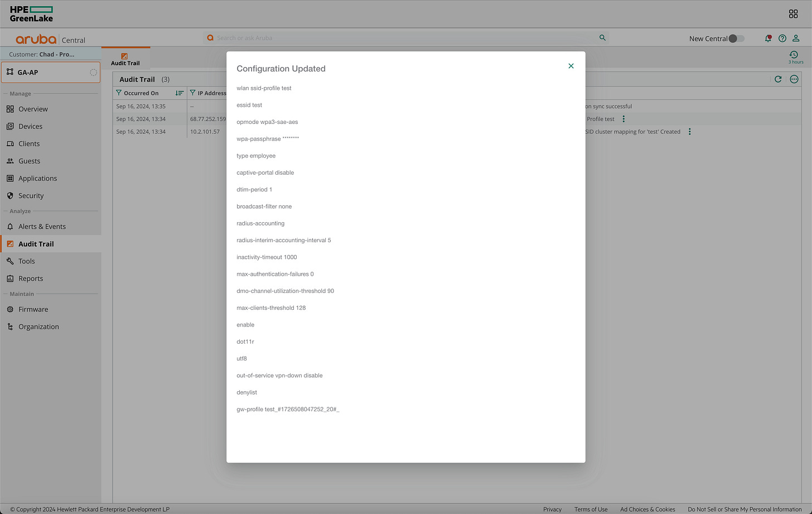Refresh the Audit Trail list
Screen dimensions: 812x514
pyautogui.click(x=779, y=79)
